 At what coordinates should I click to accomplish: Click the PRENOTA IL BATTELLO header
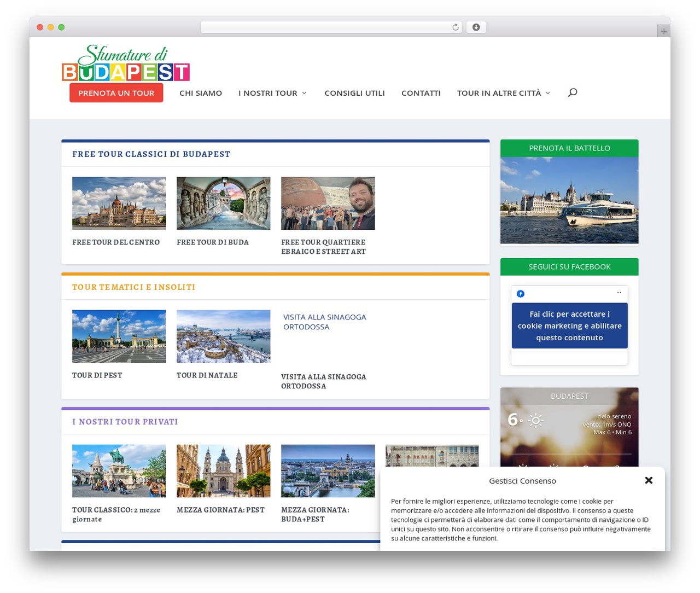pos(569,148)
